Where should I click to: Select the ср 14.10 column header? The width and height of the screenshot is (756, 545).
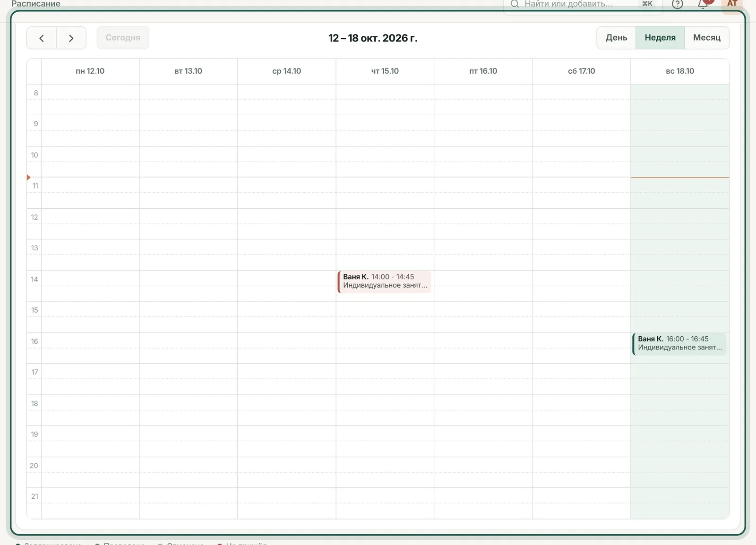(287, 71)
